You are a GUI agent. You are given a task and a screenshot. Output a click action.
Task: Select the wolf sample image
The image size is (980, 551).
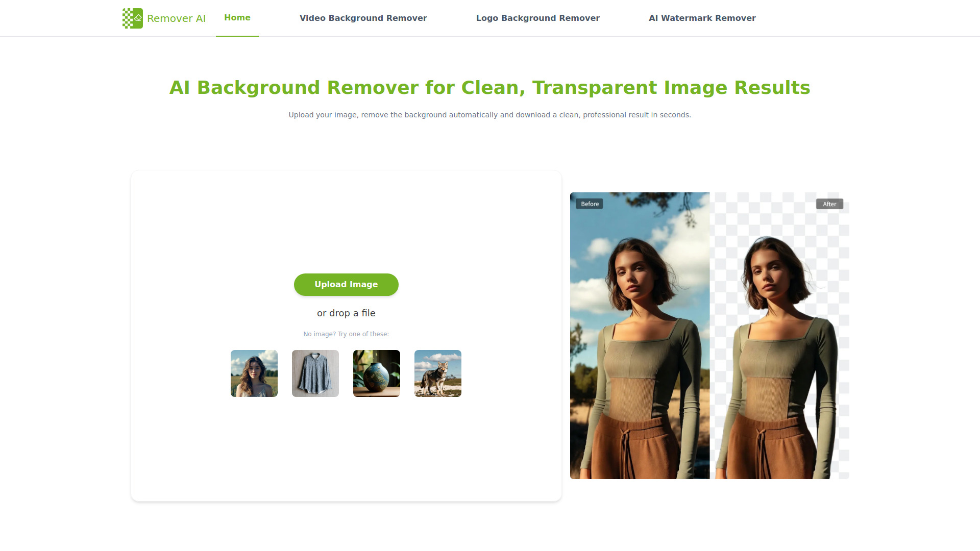coord(437,373)
